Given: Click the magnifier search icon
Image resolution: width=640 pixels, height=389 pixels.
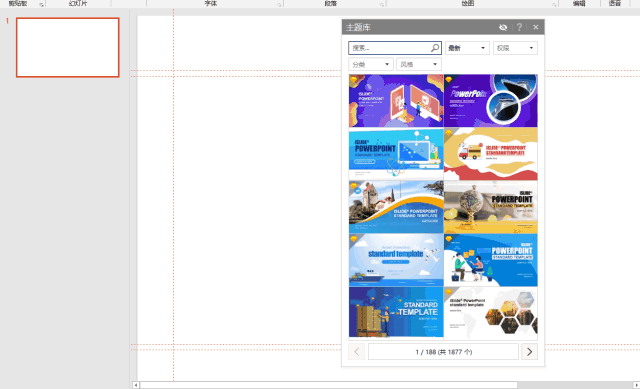Looking at the screenshot, I should point(435,48).
